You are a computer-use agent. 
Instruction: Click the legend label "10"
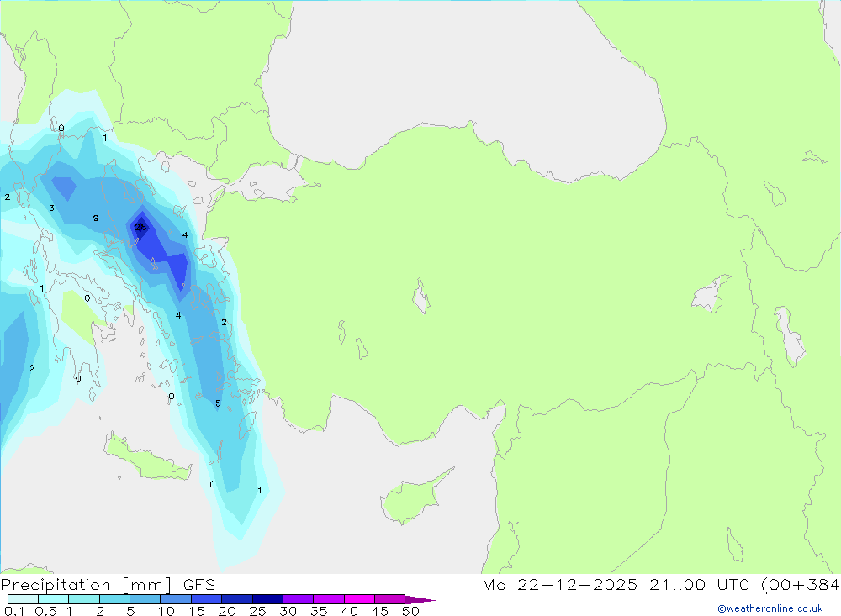click(x=167, y=611)
